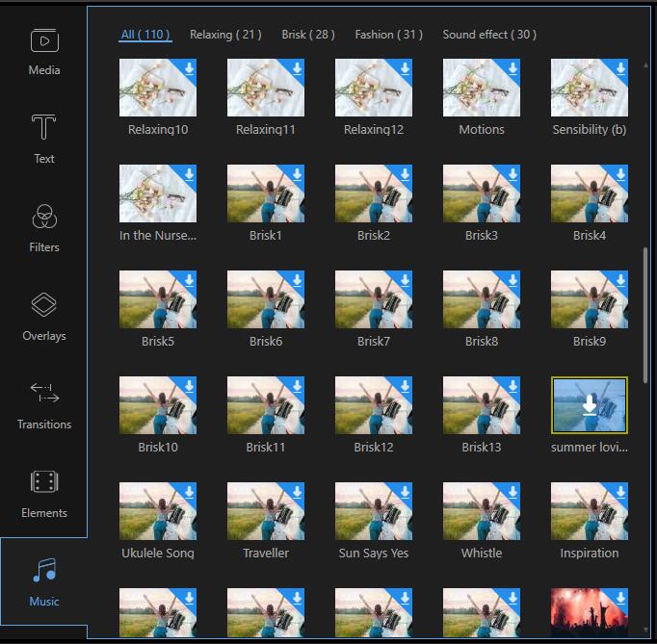Image resolution: width=657 pixels, height=644 pixels.
Task: Open the Filters panel icon
Action: pyautogui.click(x=44, y=217)
